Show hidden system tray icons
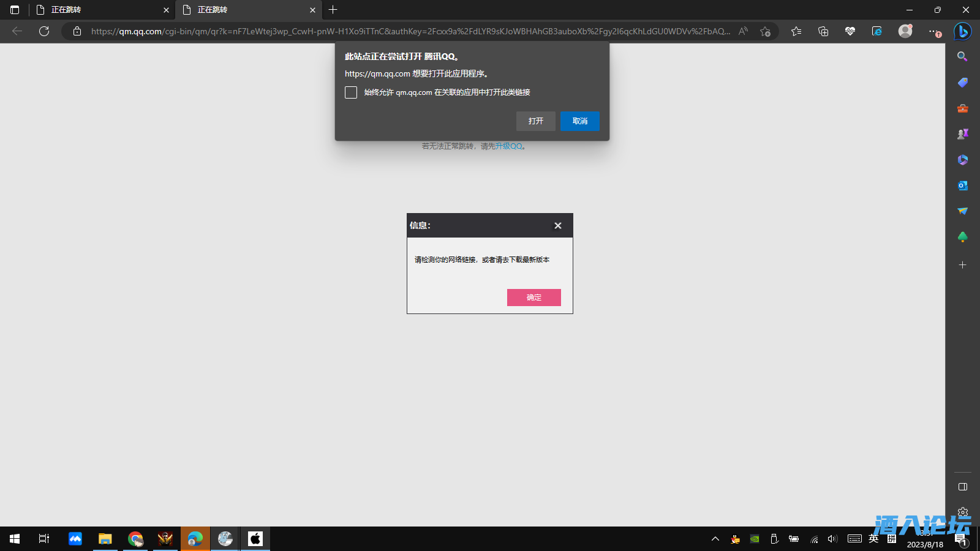980x551 pixels. [x=715, y=539]
